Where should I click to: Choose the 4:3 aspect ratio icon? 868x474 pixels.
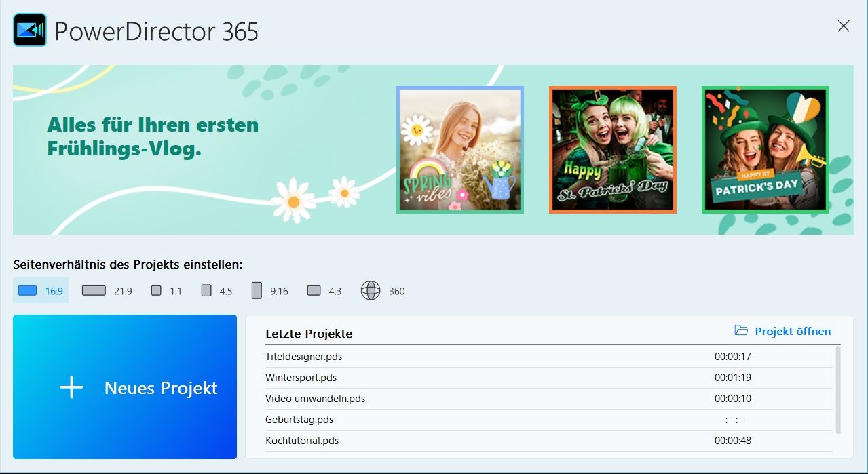click(x=314, y=291)
